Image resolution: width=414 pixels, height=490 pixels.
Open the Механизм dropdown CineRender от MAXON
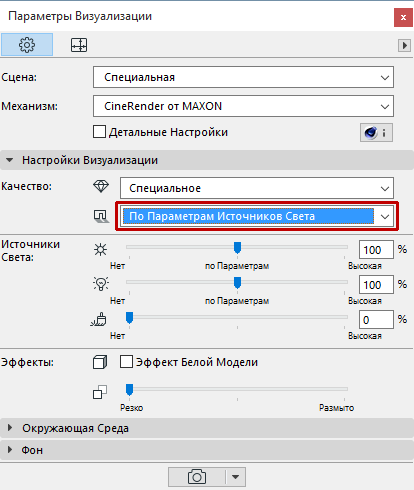pos(243,106)
